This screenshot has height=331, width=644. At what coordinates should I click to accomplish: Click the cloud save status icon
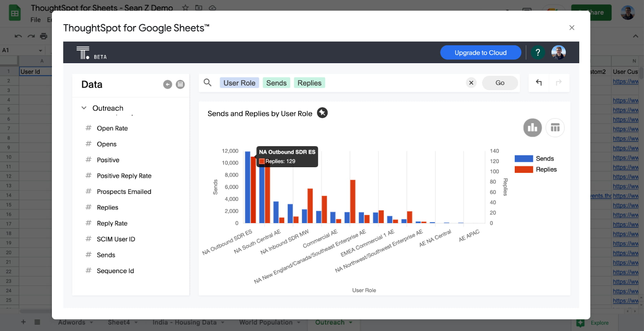point(213,7)
